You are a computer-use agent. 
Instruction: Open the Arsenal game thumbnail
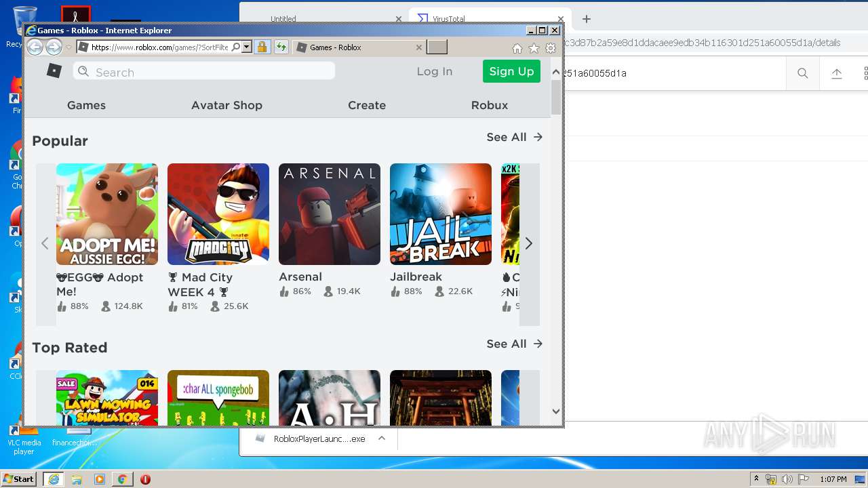pos(330,214)
